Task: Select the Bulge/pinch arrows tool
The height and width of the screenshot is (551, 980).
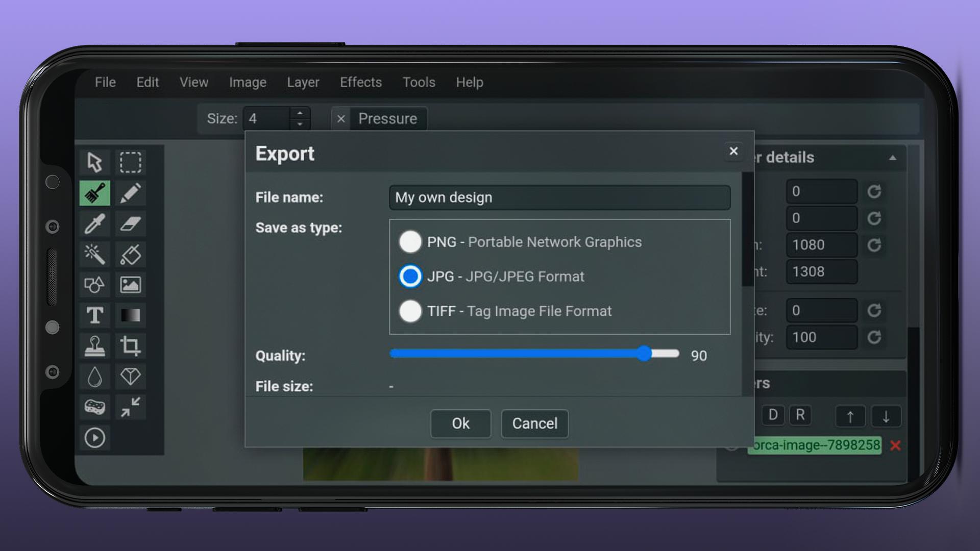Action: click(131, 407)
